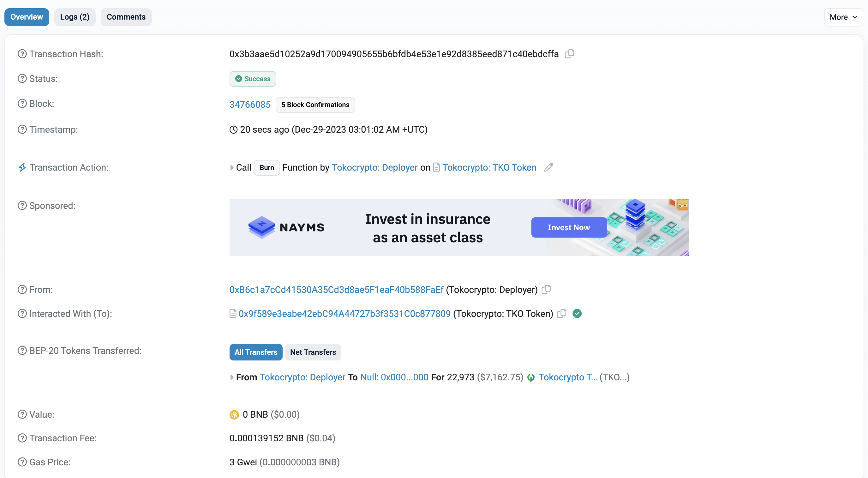The height and width of the screenshot is (478, 868).
Task: Click the verified checkmark next to TKO Token
Action: coord(577,313)
